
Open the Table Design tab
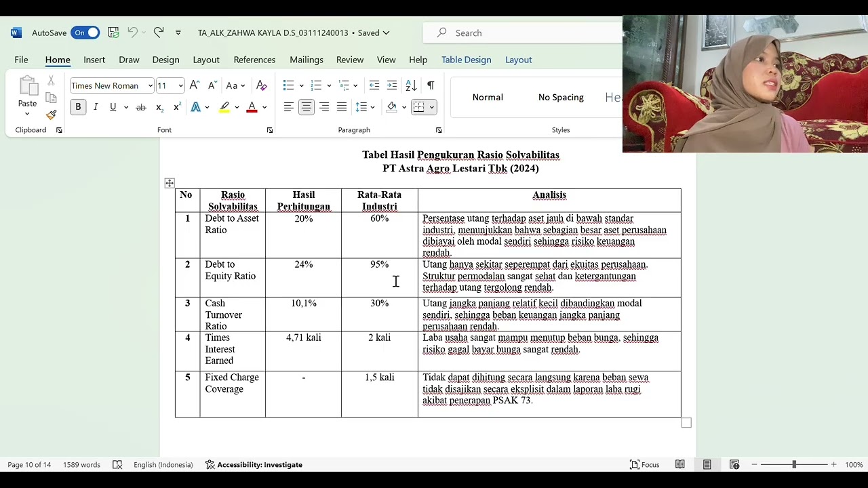467,60
